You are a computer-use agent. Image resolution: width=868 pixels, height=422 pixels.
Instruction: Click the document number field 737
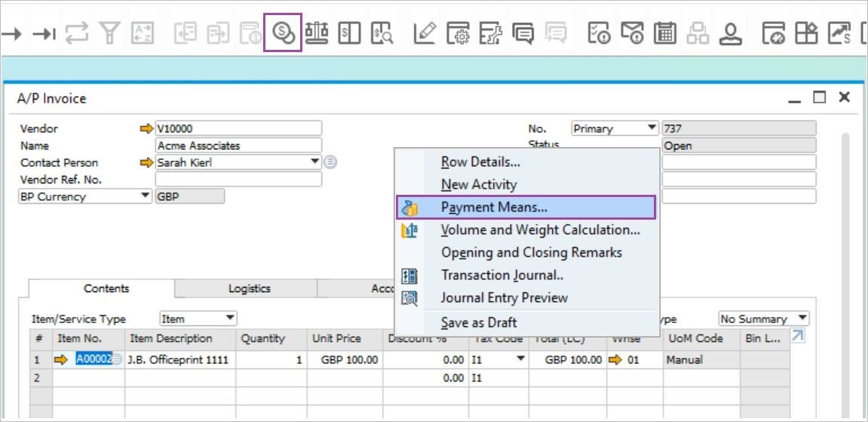[739, 128]
